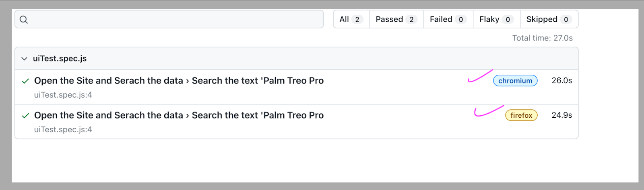
Task: Click the search magnifier icon
Action: (x=24, y=19)
